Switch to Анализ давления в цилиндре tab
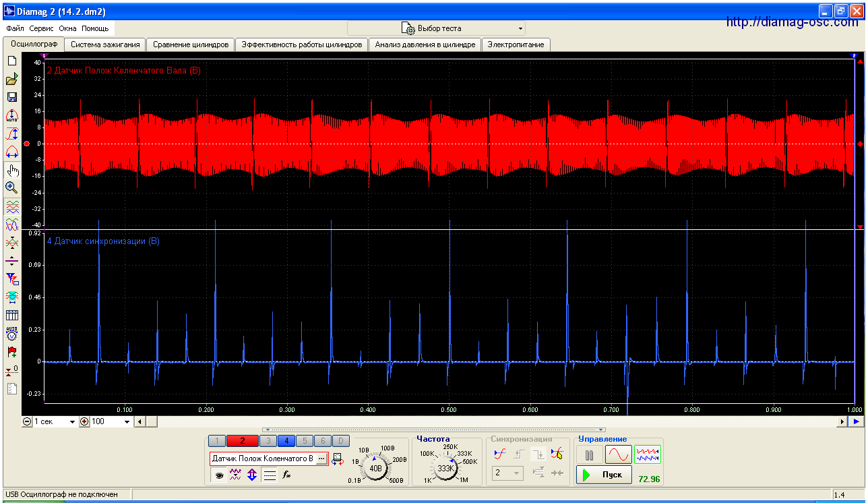This screenshot has height=503, width=868. click(425, 45)
